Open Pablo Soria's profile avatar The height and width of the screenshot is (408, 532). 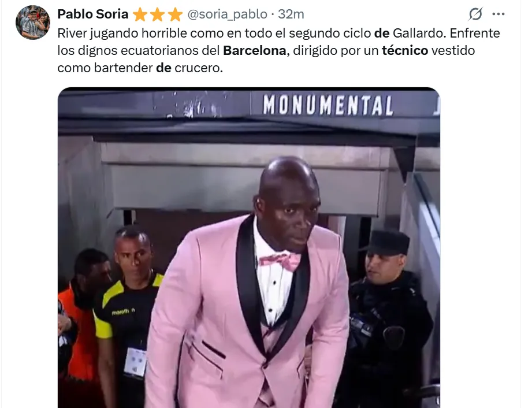(33, 22)
